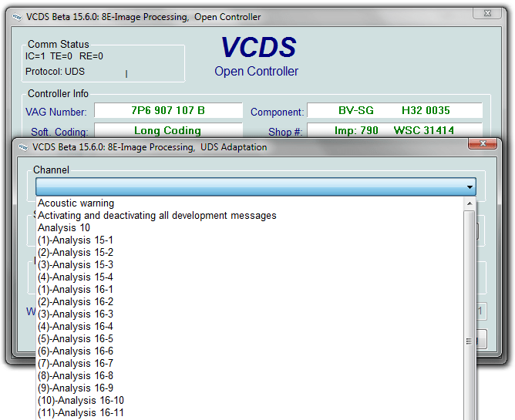The height and width of the screenshot is (420, 515).
Task: Click the Shop # field Imp: 790 WSC 31414
Action: pos(395,130)
